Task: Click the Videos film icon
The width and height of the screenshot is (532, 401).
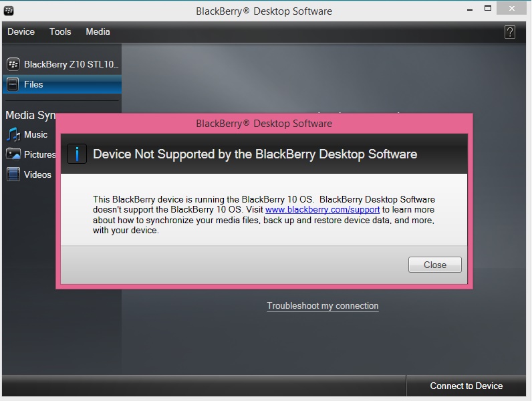Action: point(13,174)
